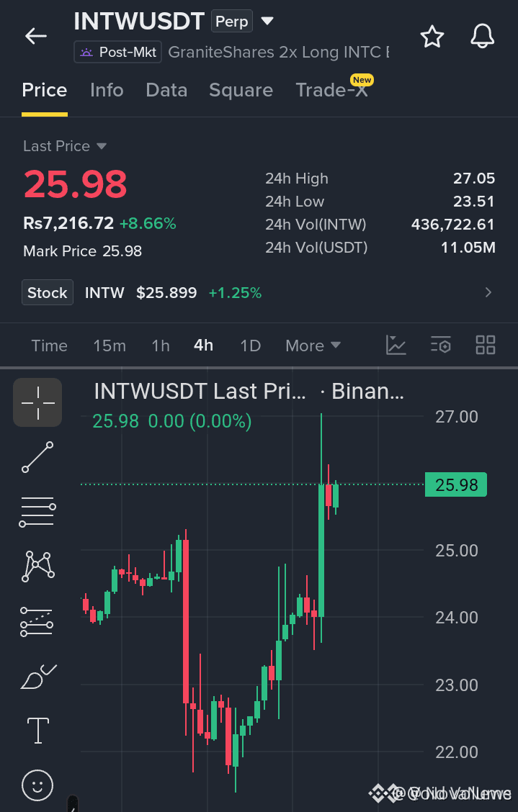Click the 22.00 axis price label
The image size is (518, 812).
[456, 752]
